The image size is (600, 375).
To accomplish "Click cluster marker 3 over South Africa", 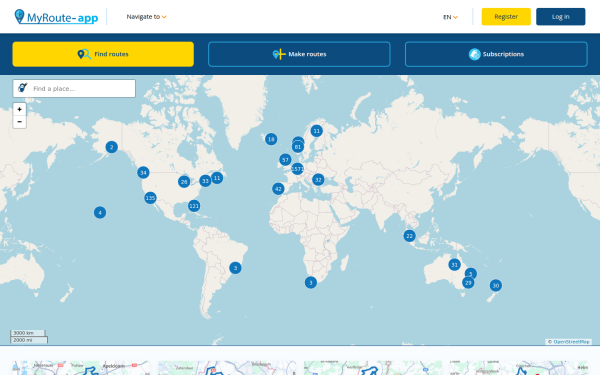I will (x=311, y=283).
